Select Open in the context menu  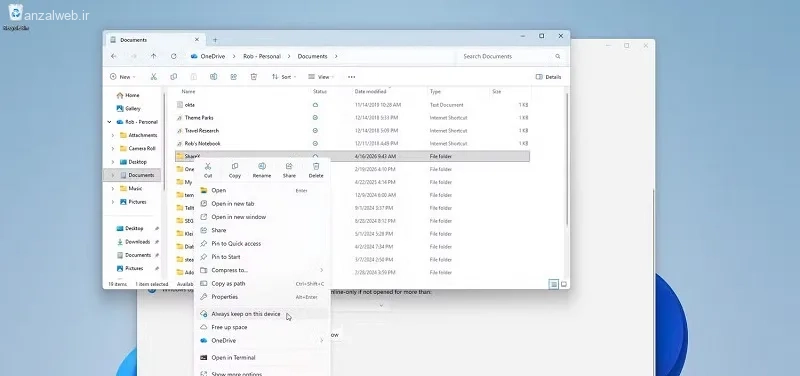262,190
